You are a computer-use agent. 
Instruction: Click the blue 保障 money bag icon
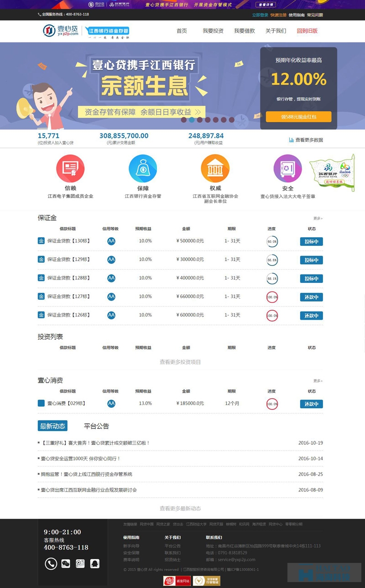coord(143,169)
